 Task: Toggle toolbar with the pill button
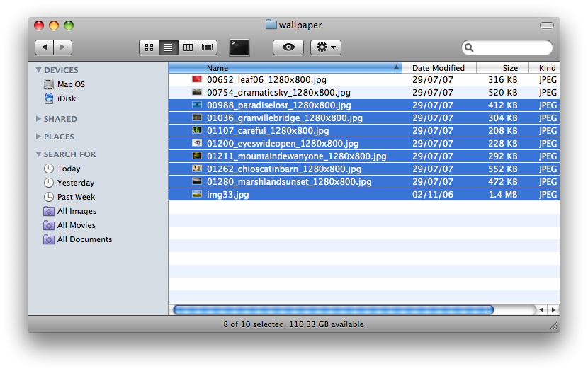[547, 25]
